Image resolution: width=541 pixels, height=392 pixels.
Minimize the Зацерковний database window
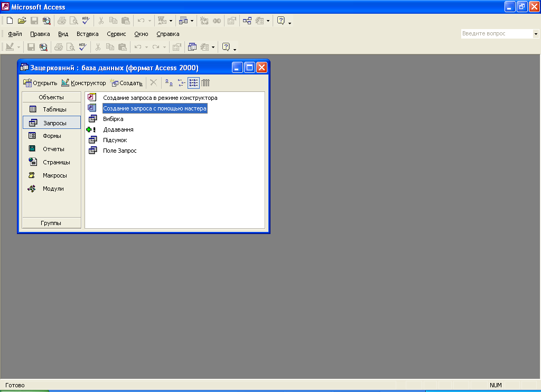(237, 68)
